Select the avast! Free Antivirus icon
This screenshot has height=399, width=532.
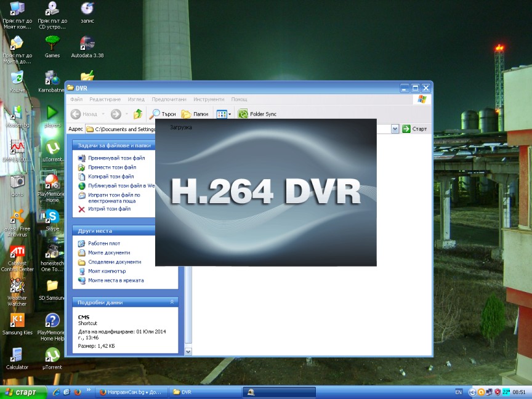tap(17, 217)
